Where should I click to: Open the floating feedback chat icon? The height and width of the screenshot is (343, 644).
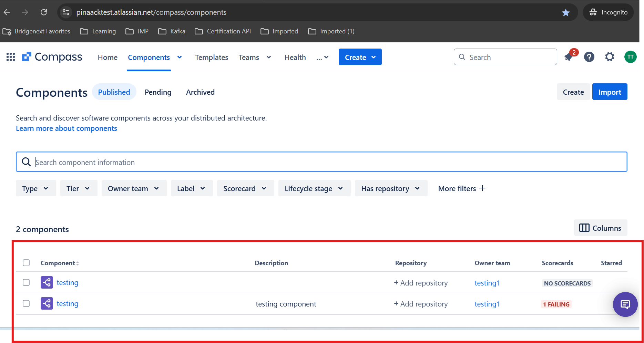[625, 304]
